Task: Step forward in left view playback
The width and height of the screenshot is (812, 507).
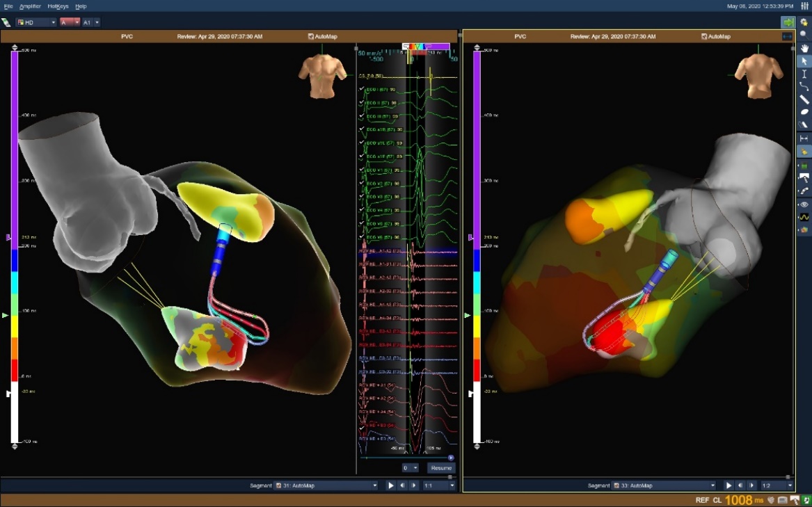Action: tap(414, 485)
